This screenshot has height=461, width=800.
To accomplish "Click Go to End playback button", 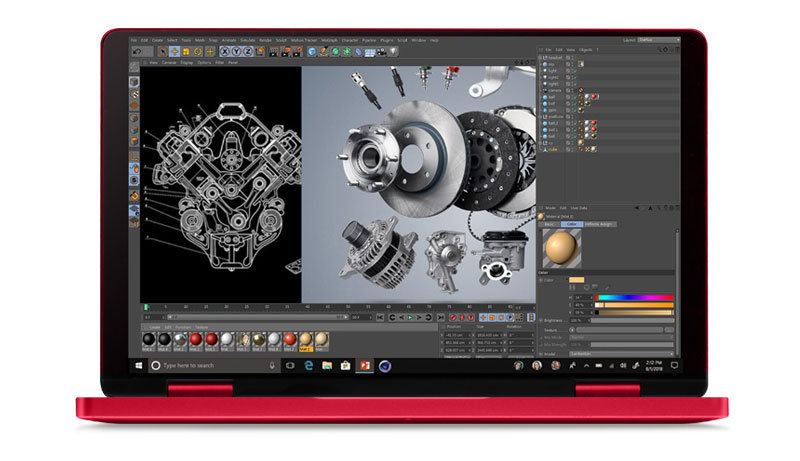I will pos(440,318).
